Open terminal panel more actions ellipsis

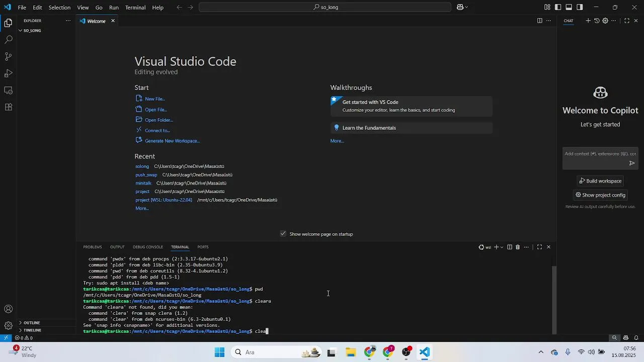(526, 247)
